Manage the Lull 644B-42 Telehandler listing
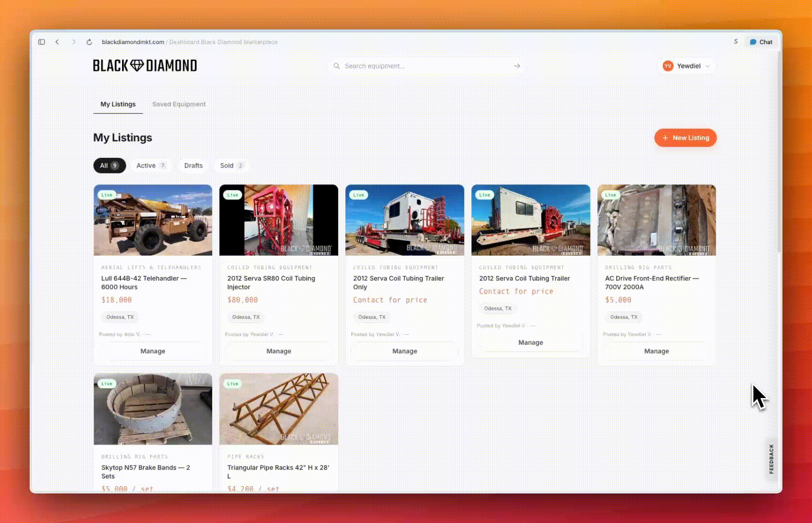The width and height of the screenshot is (812, 523). coord(153,351)
